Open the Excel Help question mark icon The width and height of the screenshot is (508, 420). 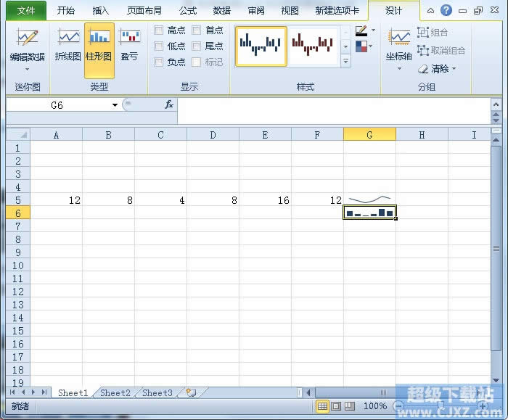(446, 11)
